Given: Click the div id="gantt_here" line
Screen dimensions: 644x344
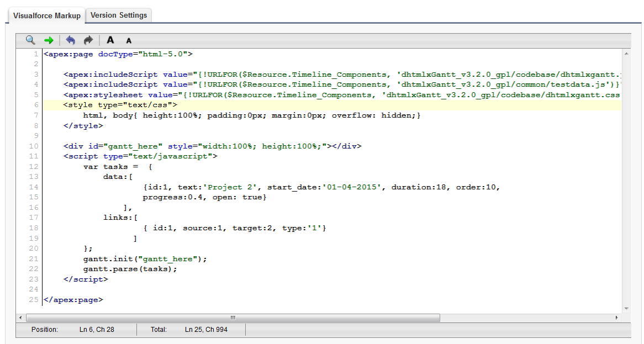Looking at the screenshot, I should pos(212,146).
